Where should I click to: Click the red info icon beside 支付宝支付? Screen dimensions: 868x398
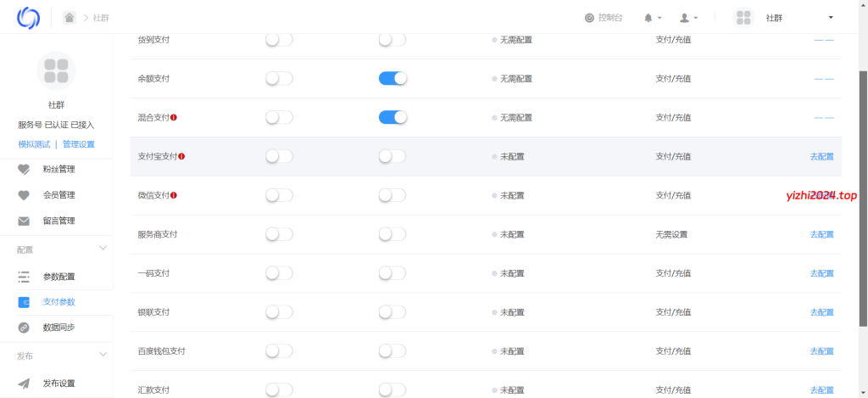point(181,156)
